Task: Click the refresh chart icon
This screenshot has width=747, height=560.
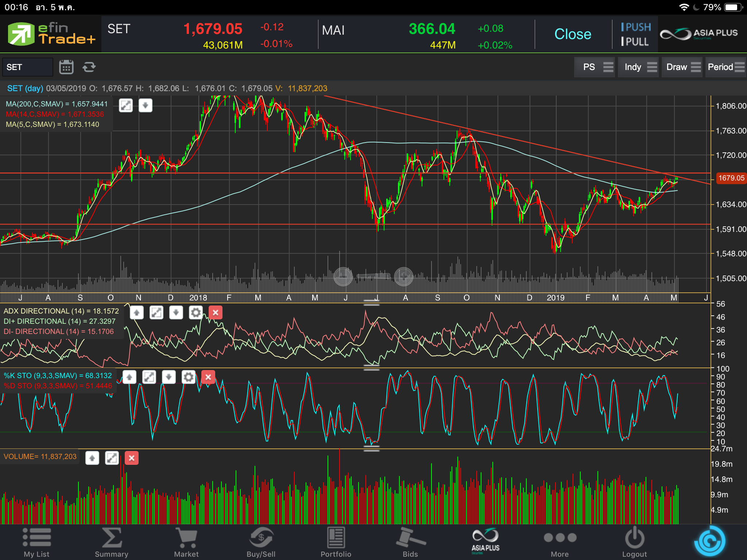Action: (x=89, y=67)
